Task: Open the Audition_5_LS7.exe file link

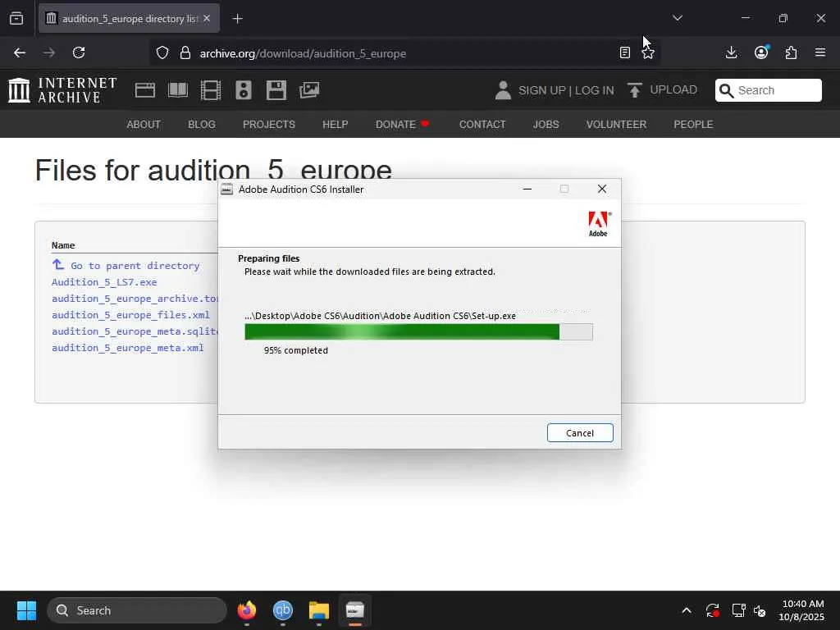Action: 104,282
